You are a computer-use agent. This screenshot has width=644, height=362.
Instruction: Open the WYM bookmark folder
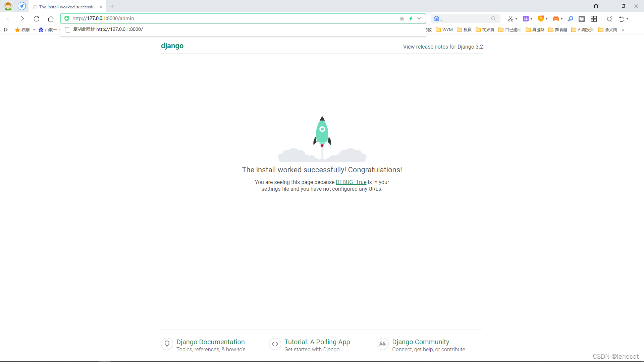tap(444, 30)
